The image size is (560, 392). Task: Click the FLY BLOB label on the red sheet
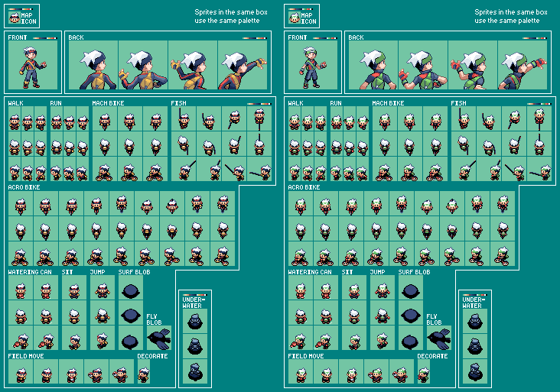coord(154,319)
